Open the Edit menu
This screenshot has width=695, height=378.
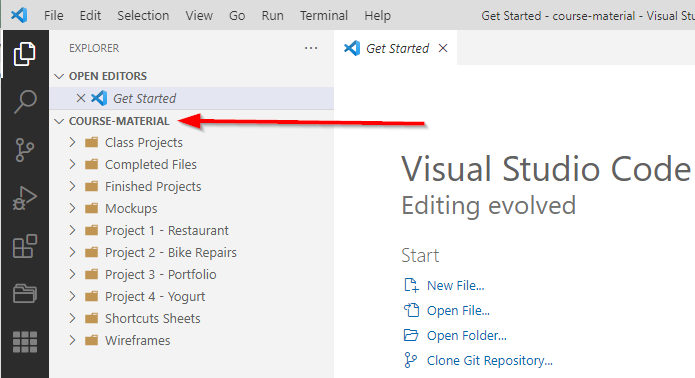tap(90, 16)
